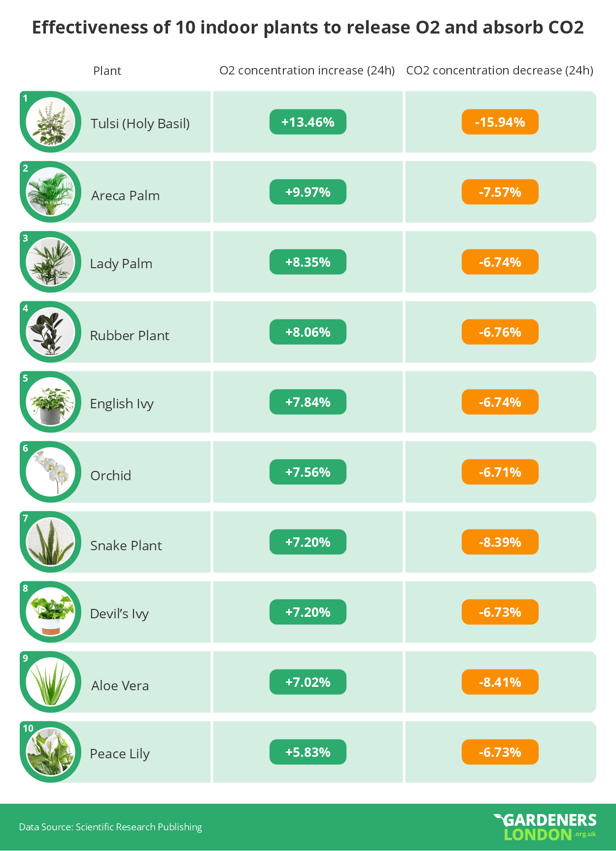
Task: Select the +9.97% oxygen value badge
Action: coord(308,192)
